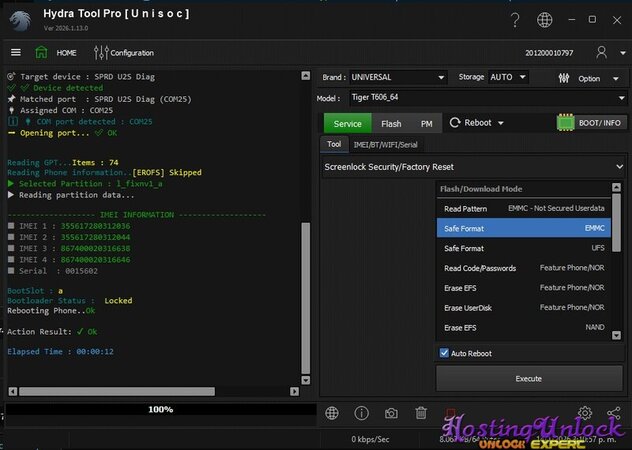632x450 pixels.
Task: Click the share icon at bottom right
Action: click(x=613, y=413)
